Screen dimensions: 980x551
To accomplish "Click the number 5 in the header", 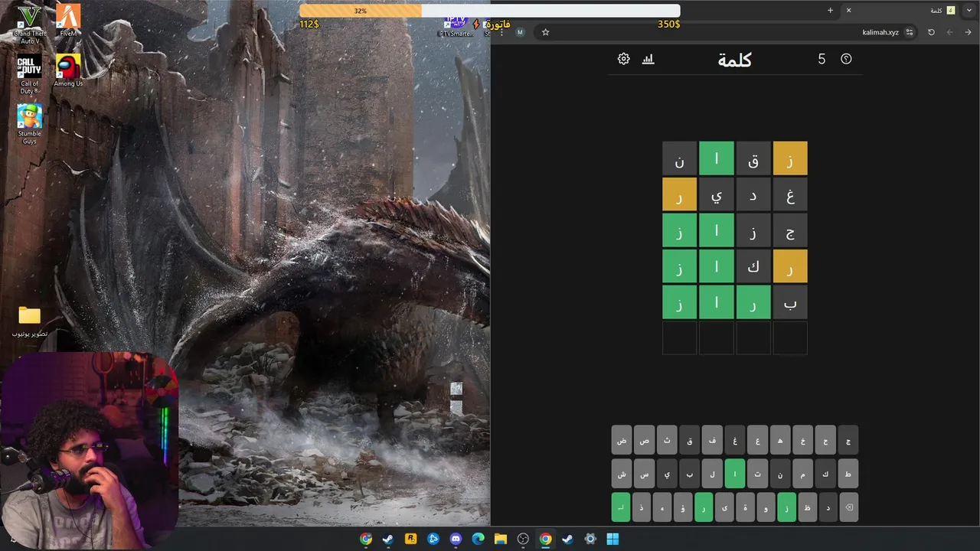I will point(822,59).
